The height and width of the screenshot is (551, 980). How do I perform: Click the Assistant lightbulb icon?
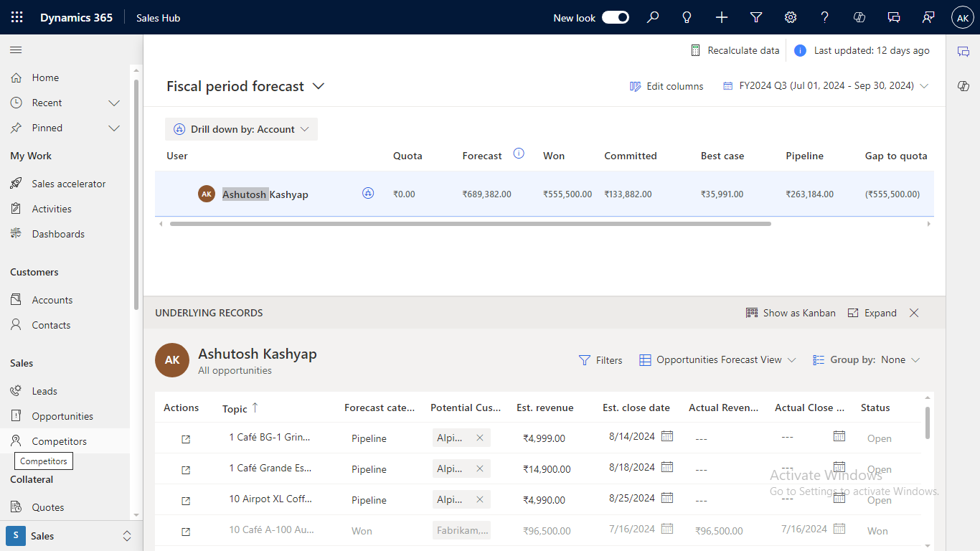[x=687, y=18]
